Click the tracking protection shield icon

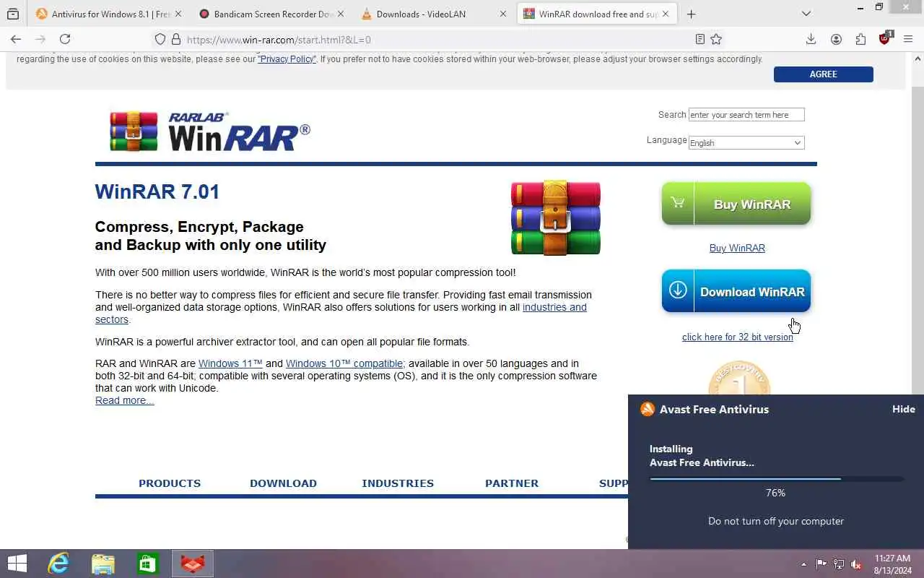pyautogui.click(x=160, y=40)
